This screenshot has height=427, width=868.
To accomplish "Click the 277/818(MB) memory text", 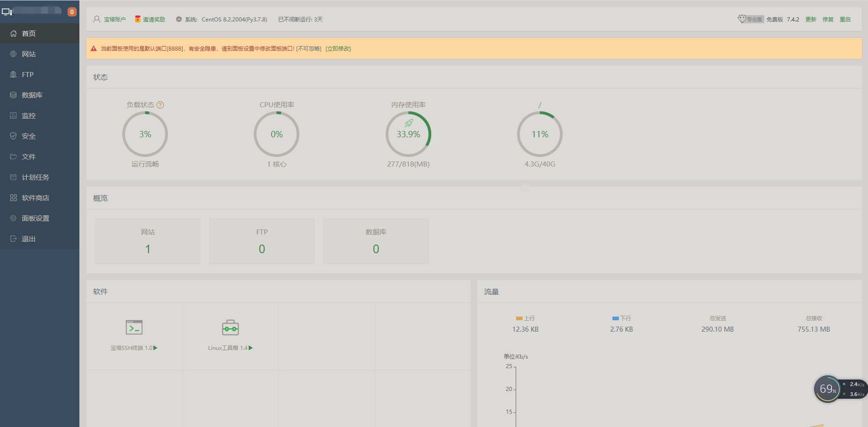I will click(408, 164).
